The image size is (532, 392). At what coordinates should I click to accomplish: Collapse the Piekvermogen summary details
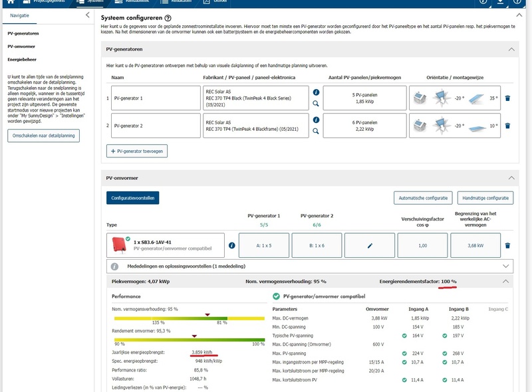click(x=505, y=282)
